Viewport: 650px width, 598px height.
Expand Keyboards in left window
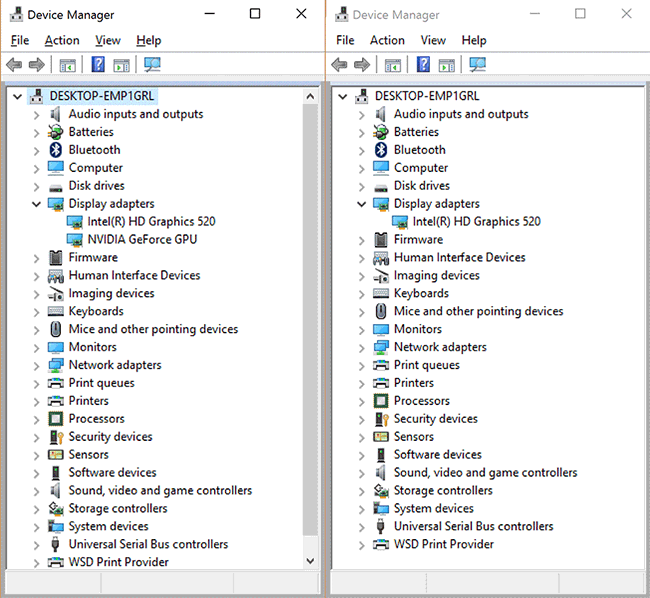pos(36,312)
